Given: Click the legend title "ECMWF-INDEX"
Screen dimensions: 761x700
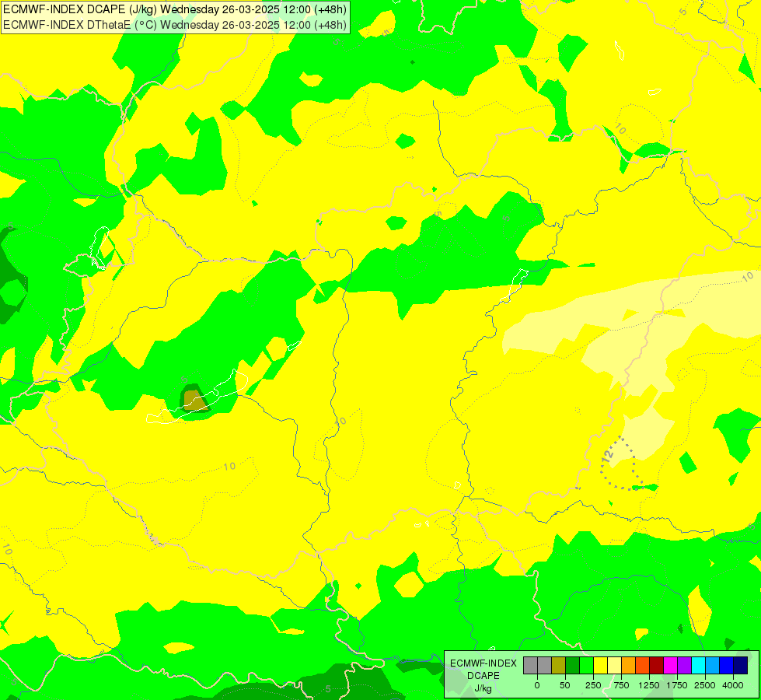Looking at the screenshot, I should [x=483, y=663].
